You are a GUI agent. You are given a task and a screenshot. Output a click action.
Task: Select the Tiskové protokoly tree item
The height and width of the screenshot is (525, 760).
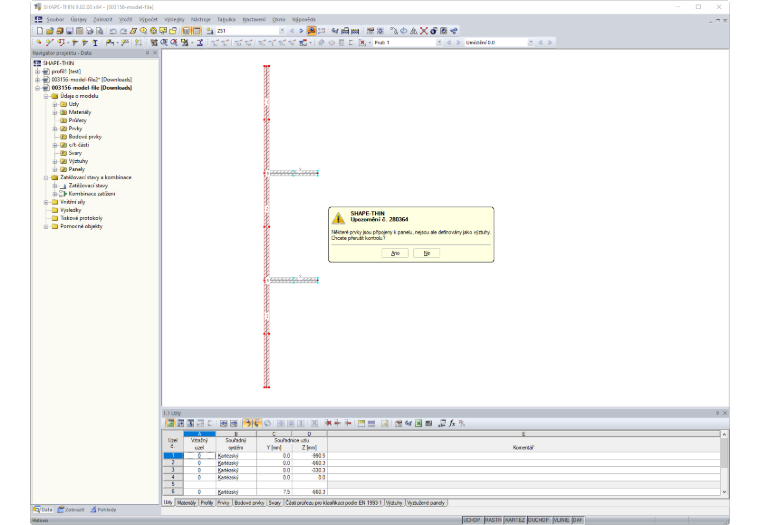(81, 218)
